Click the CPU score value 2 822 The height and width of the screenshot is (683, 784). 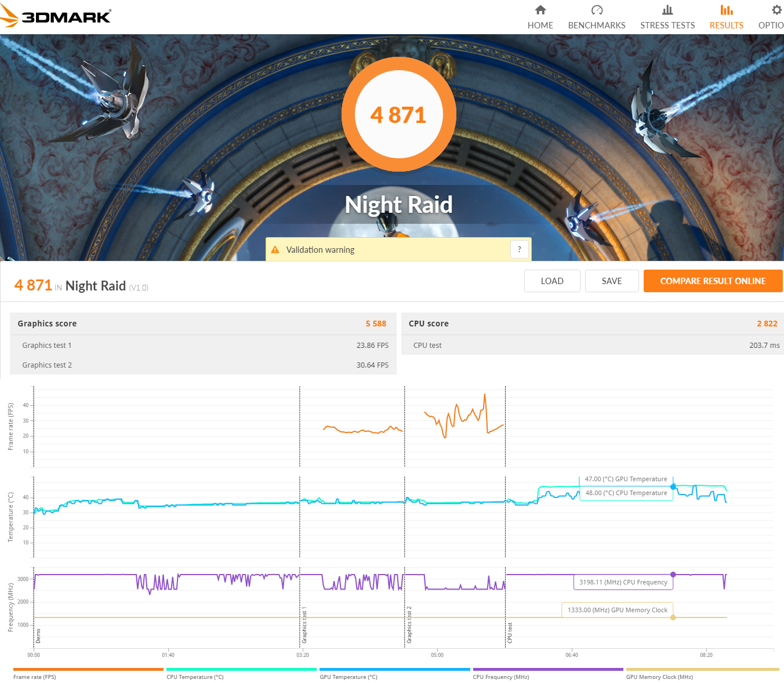click(767, 324)
